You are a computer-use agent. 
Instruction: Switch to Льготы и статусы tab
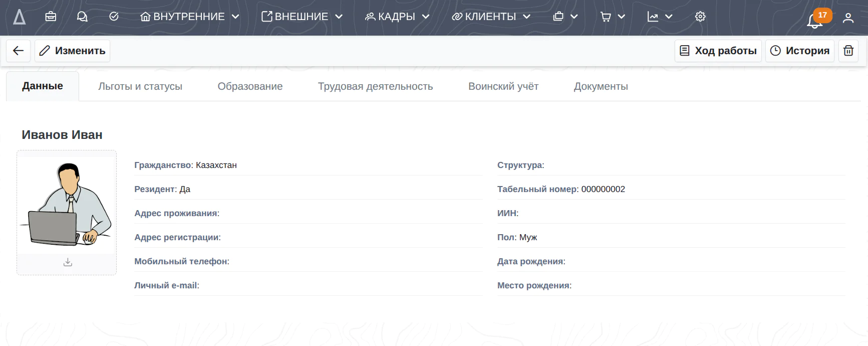point(140,86)
